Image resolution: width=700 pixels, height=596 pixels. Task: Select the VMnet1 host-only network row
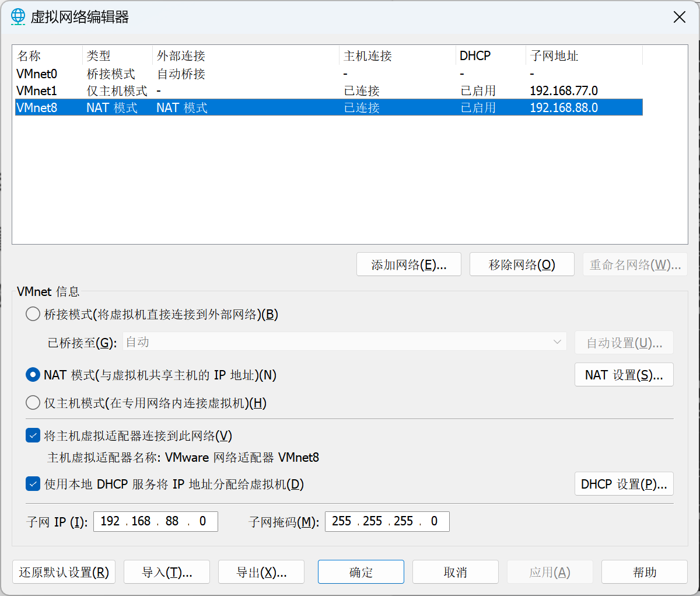37,91
